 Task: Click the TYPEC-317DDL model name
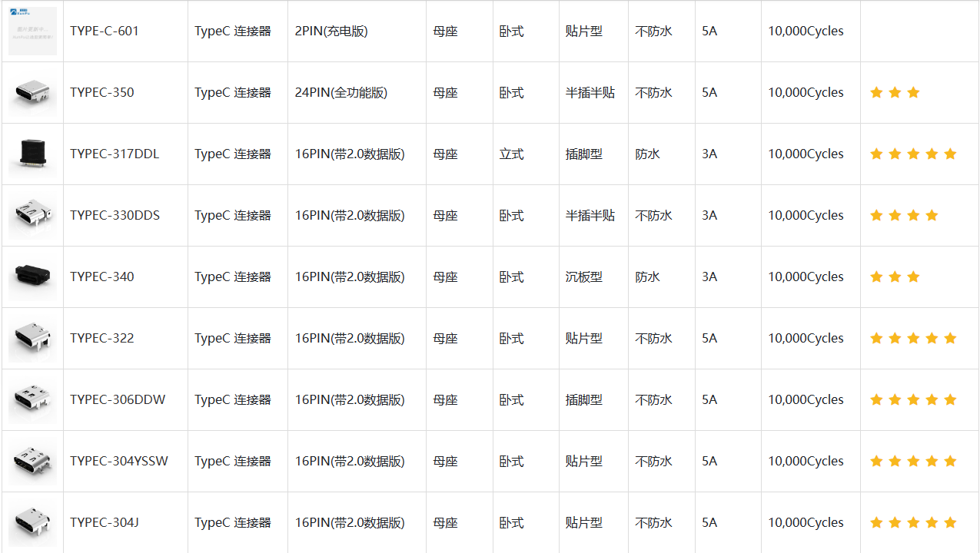tap(115, 154)
